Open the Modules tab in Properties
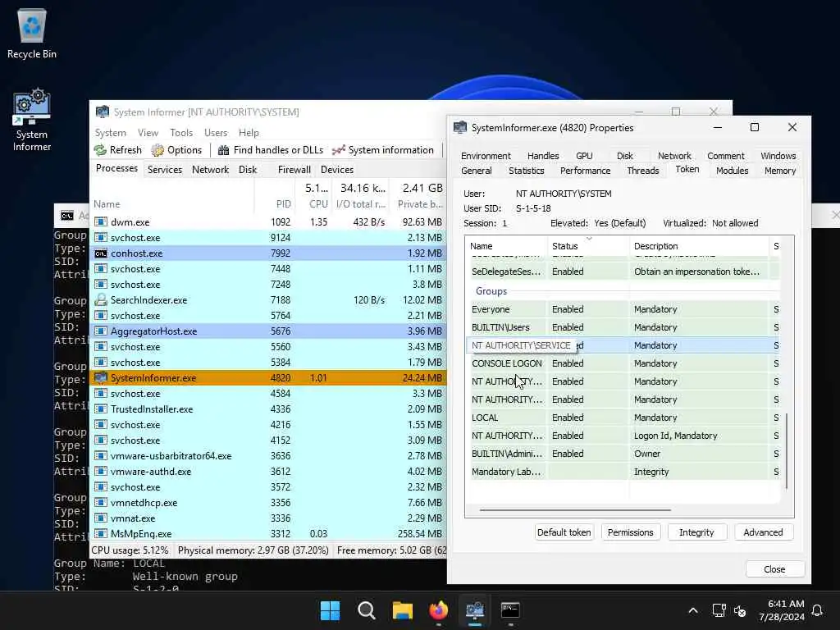The height and width of the screenshot is (630, 840). [x=732, y=171]
